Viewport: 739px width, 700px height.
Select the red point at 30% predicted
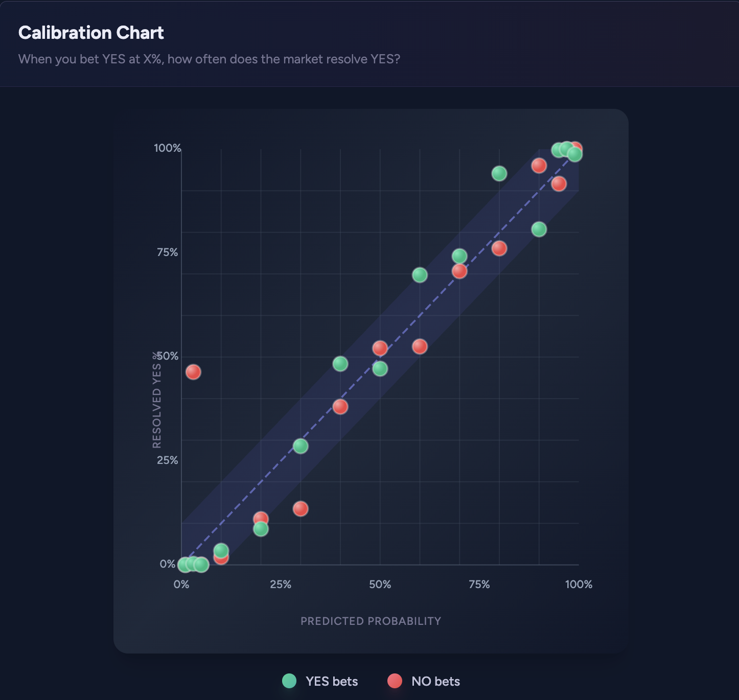pos(301,508)
